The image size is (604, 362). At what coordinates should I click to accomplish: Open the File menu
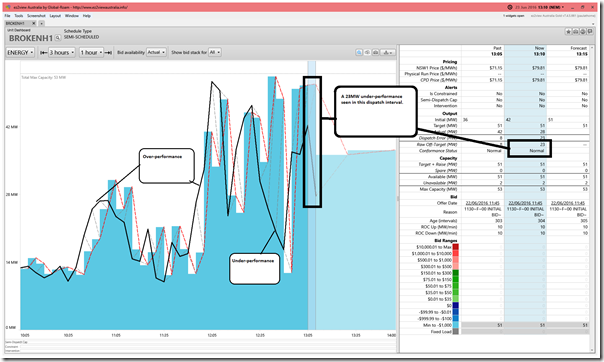coord(7,16)
